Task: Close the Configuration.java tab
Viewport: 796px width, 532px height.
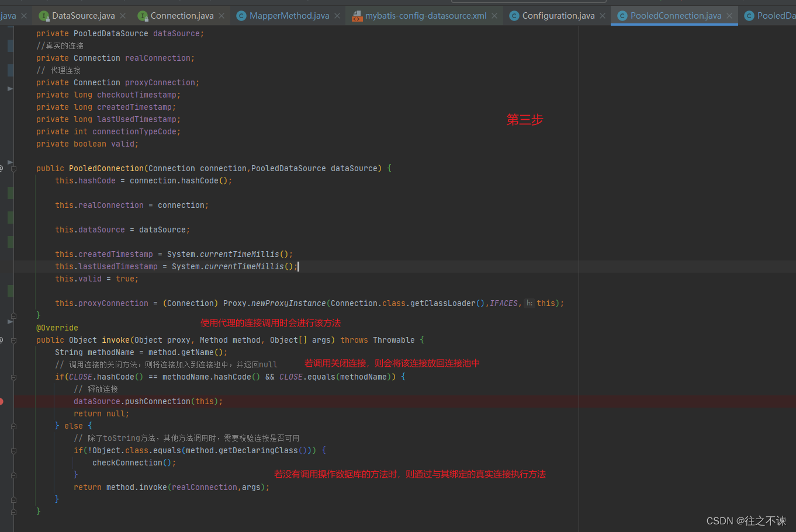Action: coord(603,16)
